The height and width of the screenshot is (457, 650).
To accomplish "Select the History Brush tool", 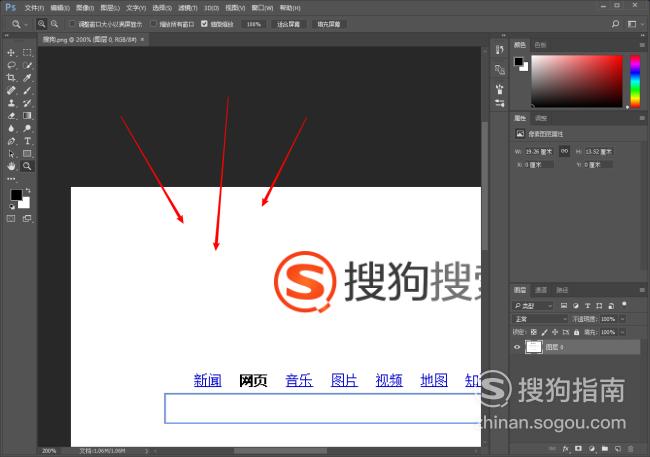I will pos(27,103).
